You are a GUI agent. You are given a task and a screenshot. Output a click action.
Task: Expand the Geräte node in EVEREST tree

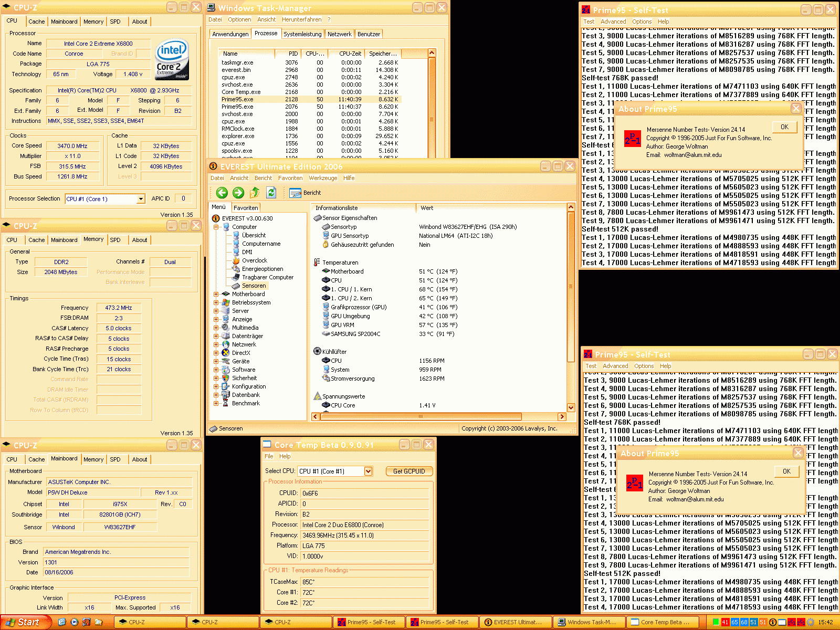[x=216, y=361]
